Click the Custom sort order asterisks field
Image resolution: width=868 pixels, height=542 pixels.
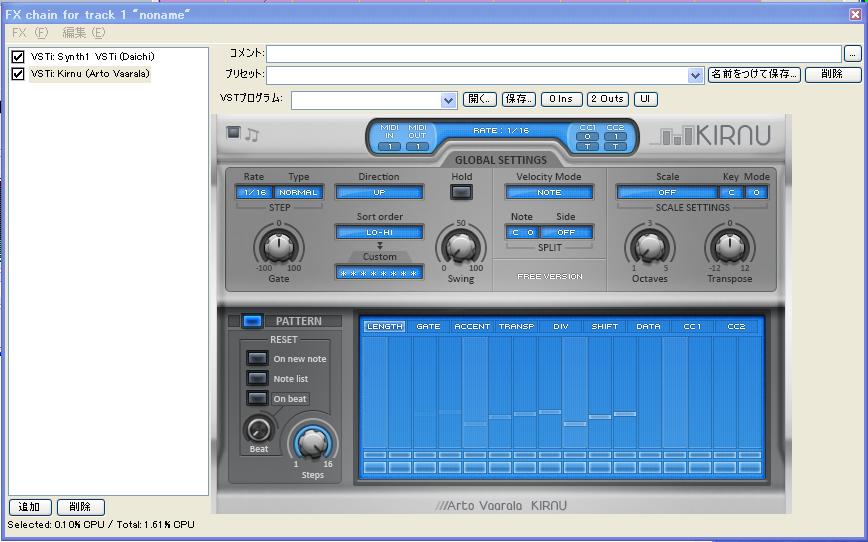pos(379,272)
